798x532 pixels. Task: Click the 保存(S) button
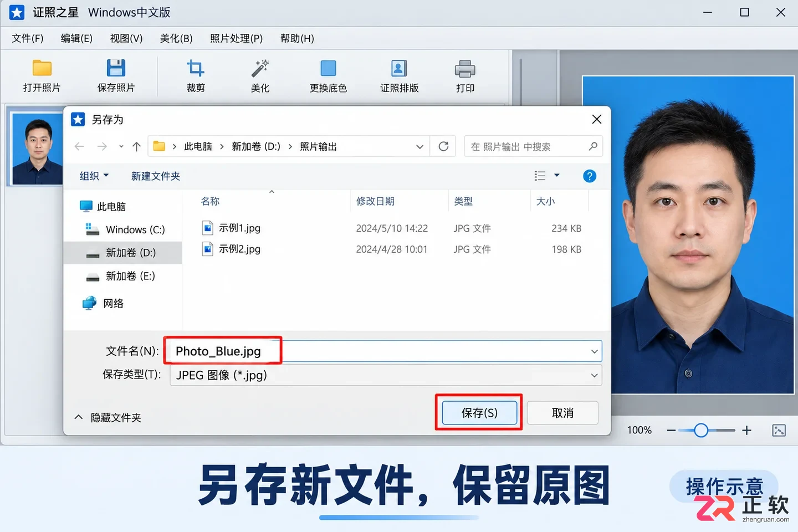point(479,413)
